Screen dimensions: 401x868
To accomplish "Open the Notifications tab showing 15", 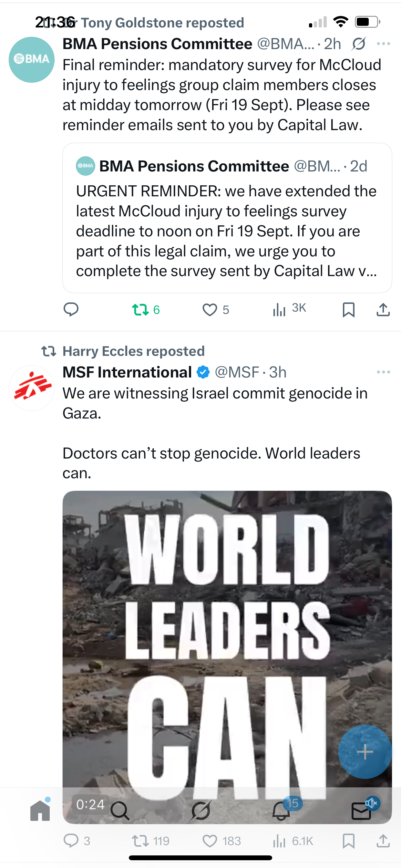I will click(281, 811).
